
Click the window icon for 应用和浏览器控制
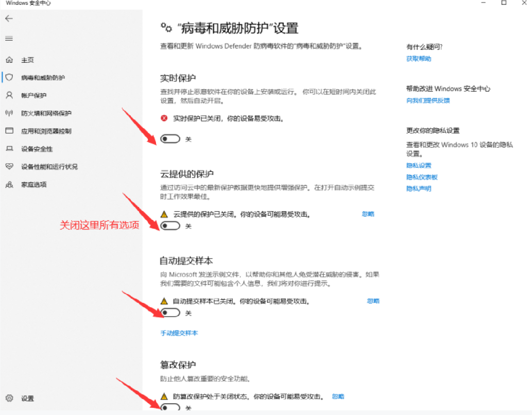9,131
